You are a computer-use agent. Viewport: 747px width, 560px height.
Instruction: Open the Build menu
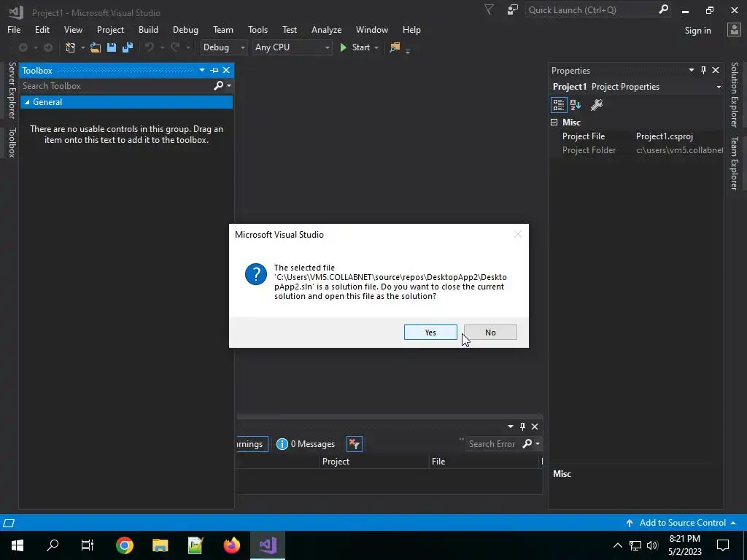click(148, 29)
